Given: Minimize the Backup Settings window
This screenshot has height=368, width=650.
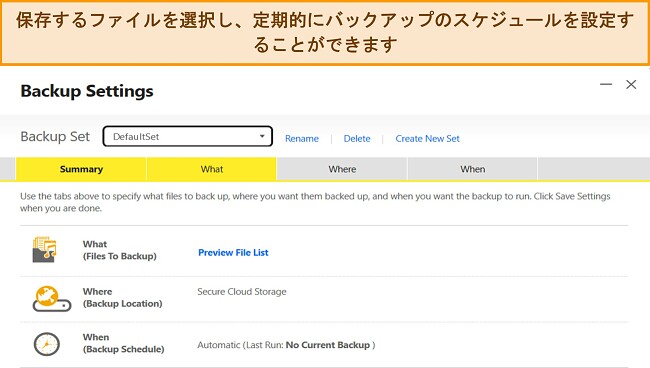Looking at the screenshot, I should coord(606,84).
